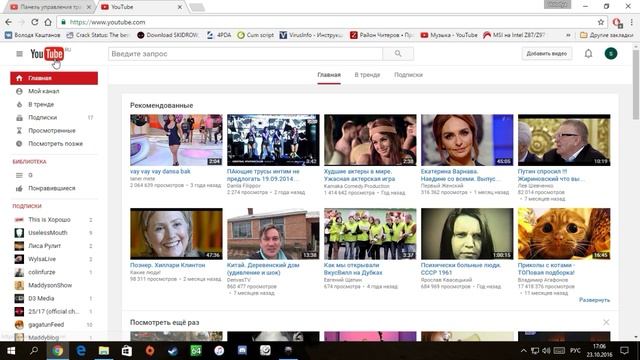640x360 pixels.
Task: Click the РУС language indicator
Action: click(x=575, y=351)
